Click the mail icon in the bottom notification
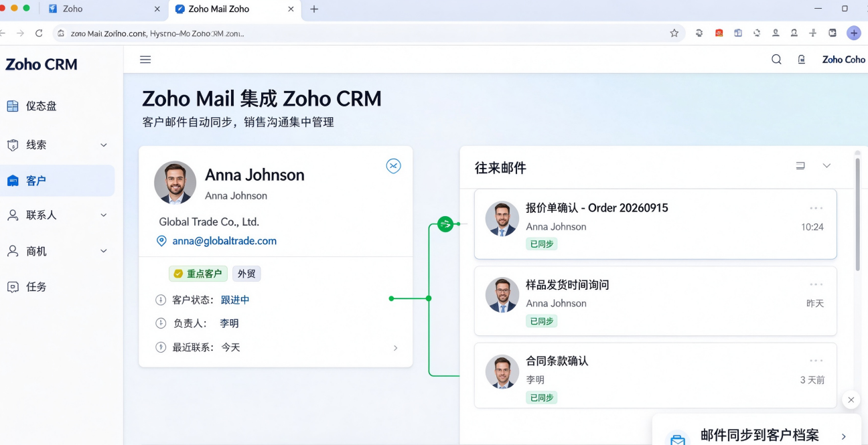Screen dimensions: 868x445 coord(678,440)
